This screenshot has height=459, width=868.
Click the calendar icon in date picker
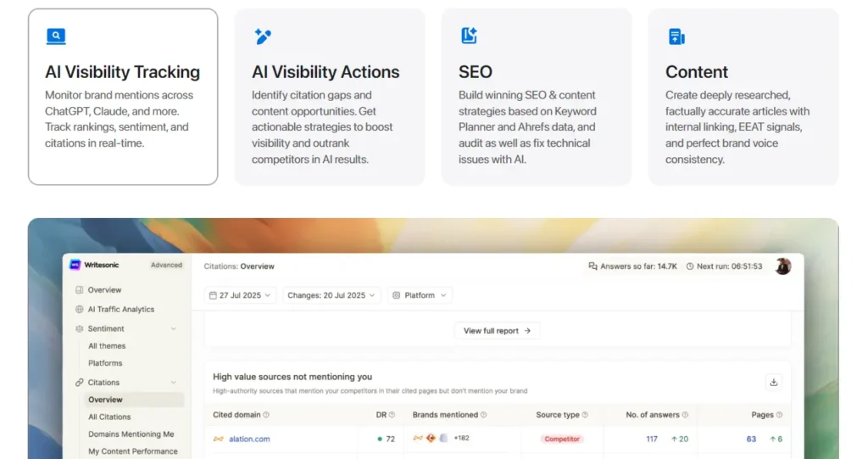click(213, 295)
